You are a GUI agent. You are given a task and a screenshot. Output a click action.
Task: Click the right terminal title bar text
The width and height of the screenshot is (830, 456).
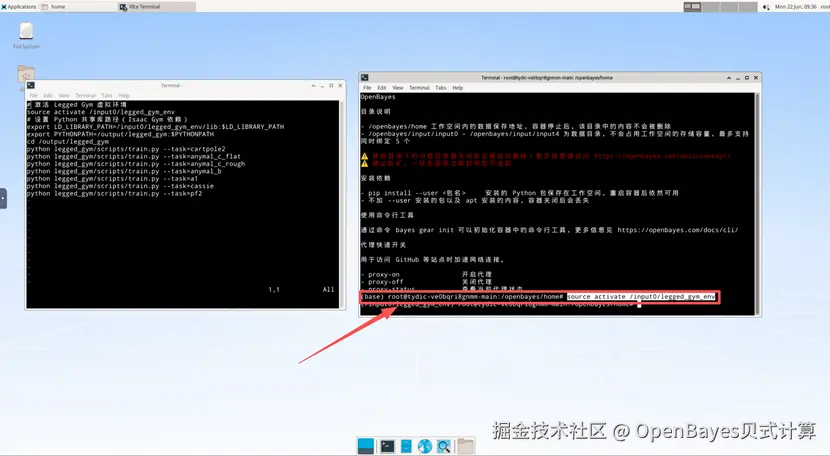(547, 77)
